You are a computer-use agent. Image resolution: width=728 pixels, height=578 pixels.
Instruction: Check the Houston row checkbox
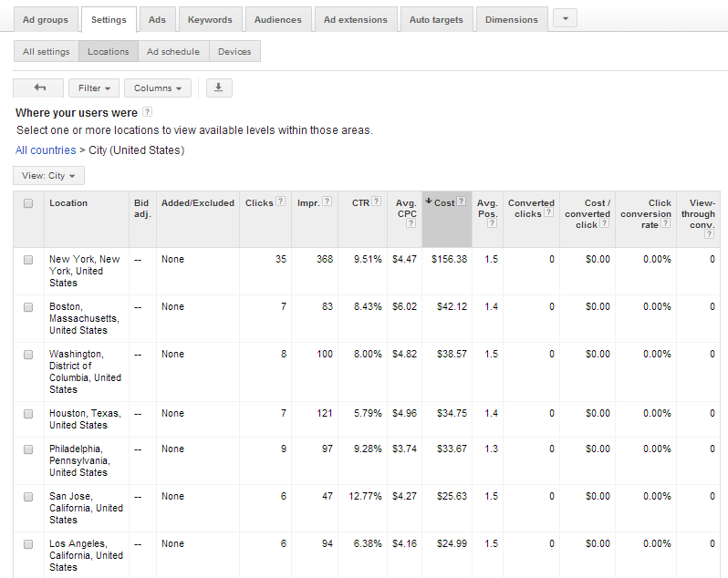28,414
